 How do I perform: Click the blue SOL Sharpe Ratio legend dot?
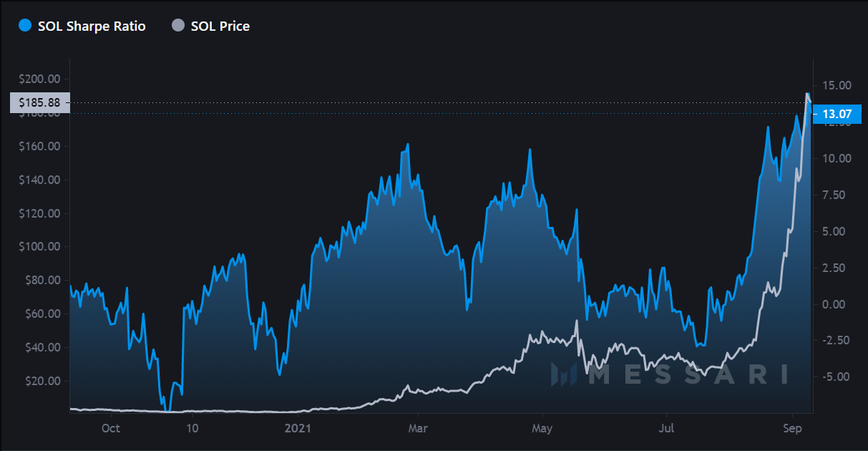tap(25, 26)
